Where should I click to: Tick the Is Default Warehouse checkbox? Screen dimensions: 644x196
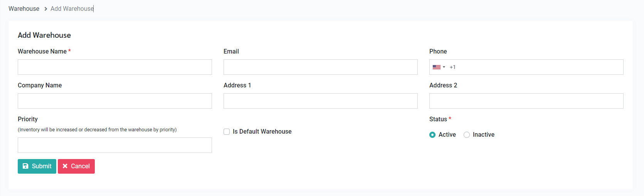point(227,132)
